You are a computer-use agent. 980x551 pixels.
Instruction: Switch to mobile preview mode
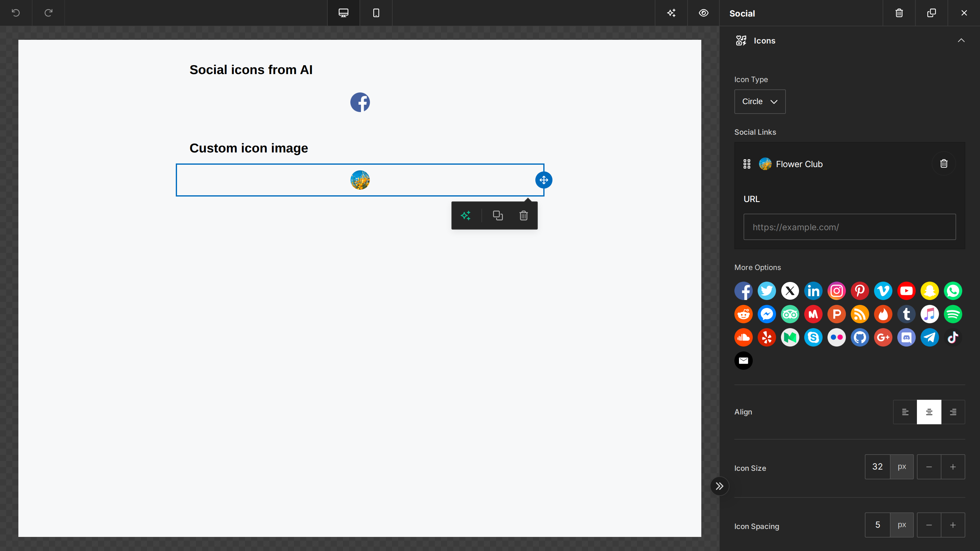(376, 13)
